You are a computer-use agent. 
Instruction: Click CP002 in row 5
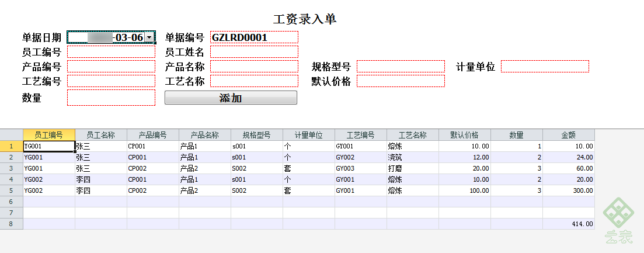[153, 190]
